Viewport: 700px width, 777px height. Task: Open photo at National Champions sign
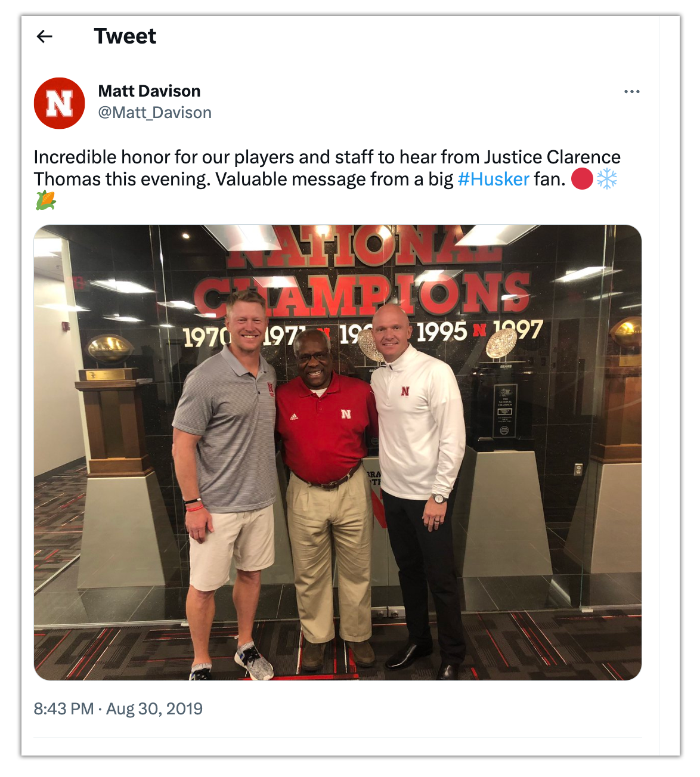(337, 453)
